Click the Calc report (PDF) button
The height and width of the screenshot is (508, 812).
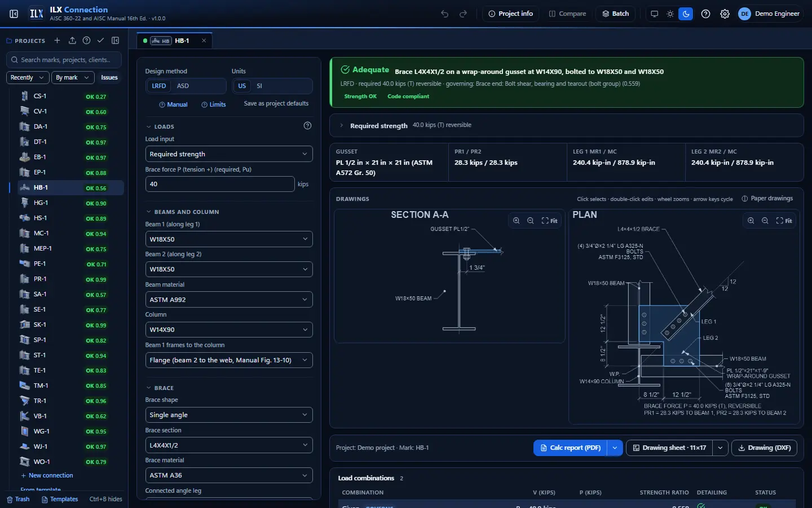(571, 448)
